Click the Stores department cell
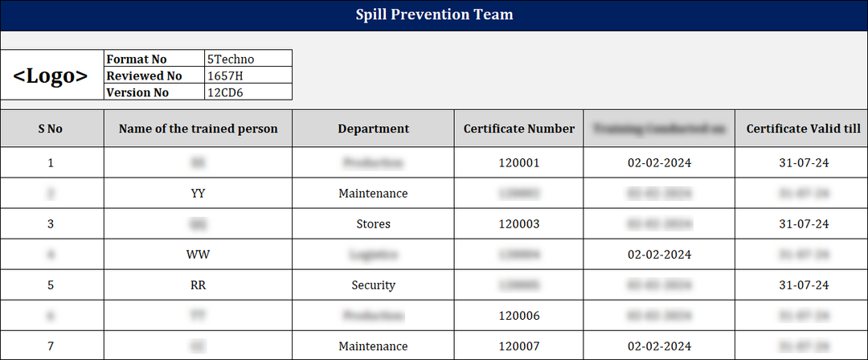Image resolution: width=868 pixels, height=360 pixels. pos(373,224)
